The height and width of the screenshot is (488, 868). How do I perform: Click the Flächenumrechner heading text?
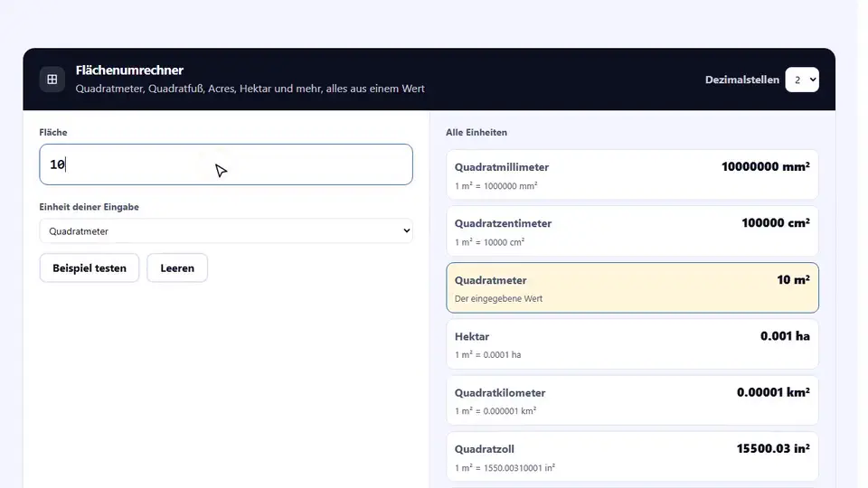[129, 70]
